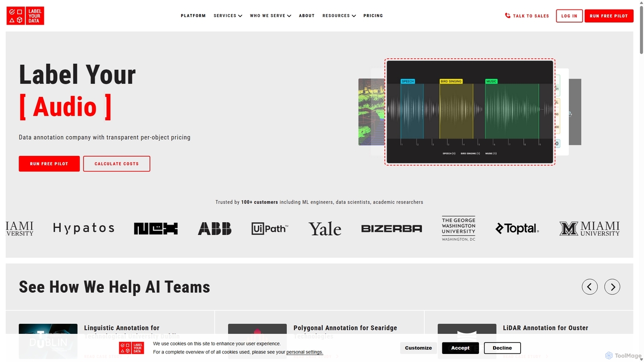Click the Hypatos customer logo
Image resolution: width=644 pixels, height=362 pixels.
coord(84,228)
